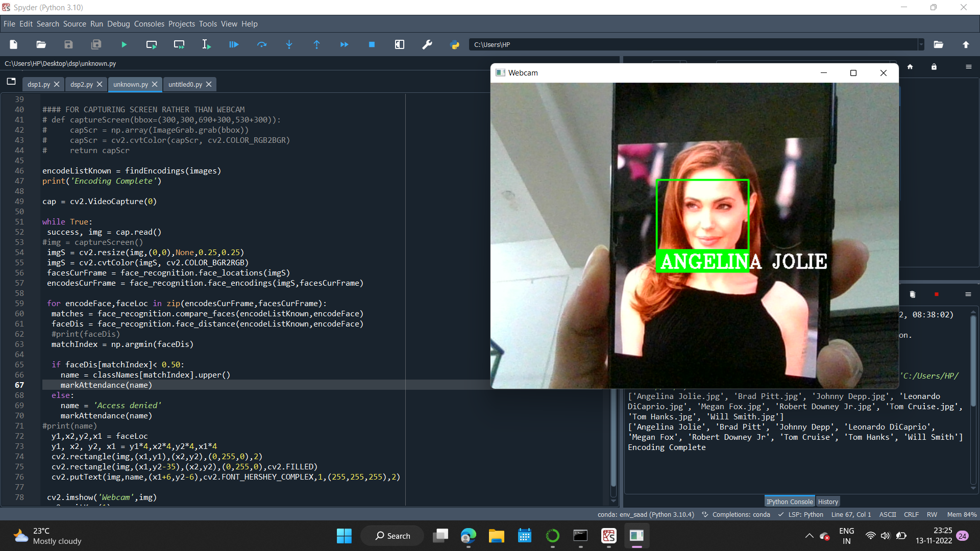Execute current line in debugger
The height and width of the screenshot is (551, 980).
click(x=262, y=45)
